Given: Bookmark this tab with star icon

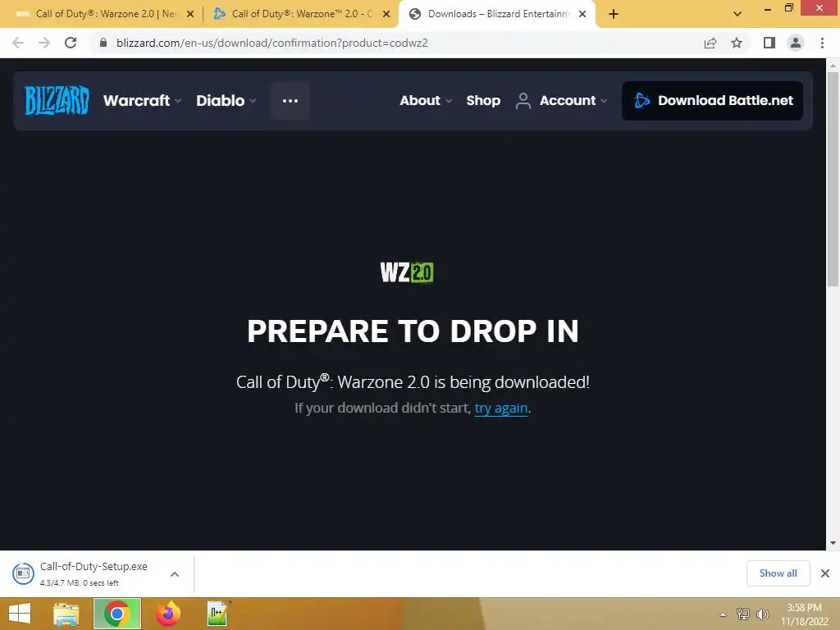Looking at the screenshot, I should click(x=737, y=43).
